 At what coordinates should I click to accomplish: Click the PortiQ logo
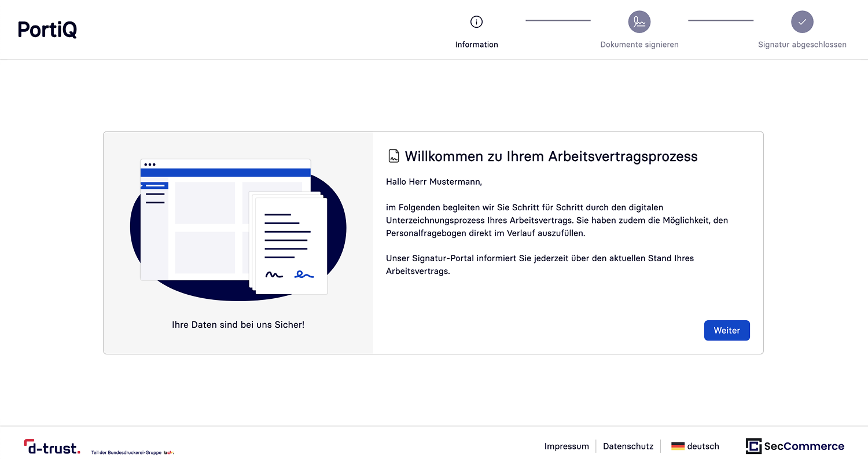coord(47,30)
